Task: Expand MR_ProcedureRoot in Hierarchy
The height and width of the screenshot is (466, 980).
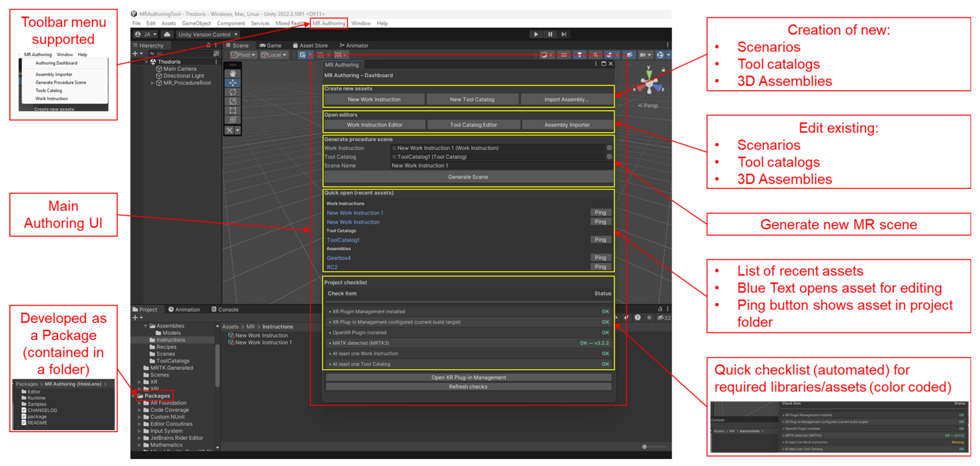Action: (152, 83)
